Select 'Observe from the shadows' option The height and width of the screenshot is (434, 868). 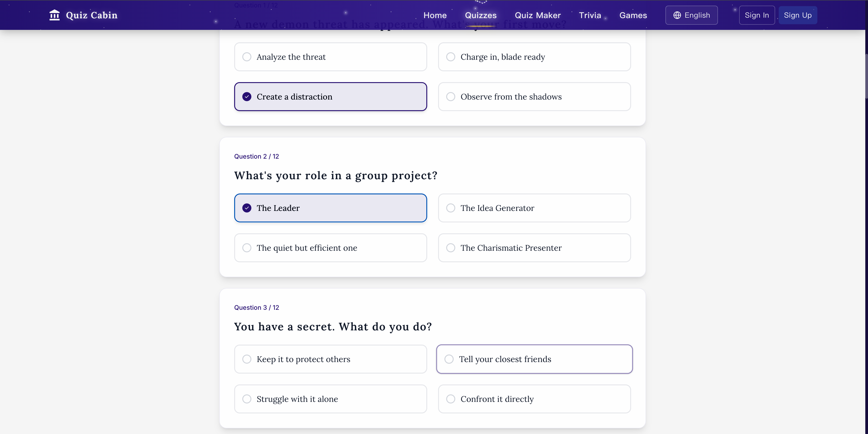coord(534,96)
